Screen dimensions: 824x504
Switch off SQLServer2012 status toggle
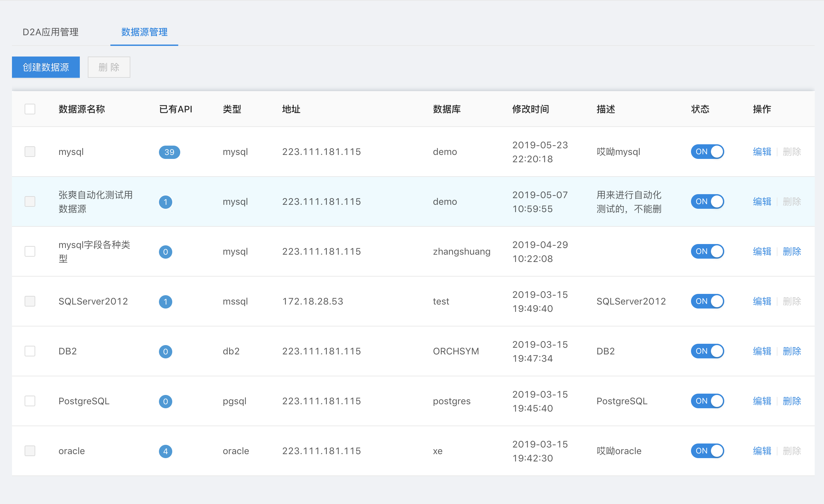(707, 301)
